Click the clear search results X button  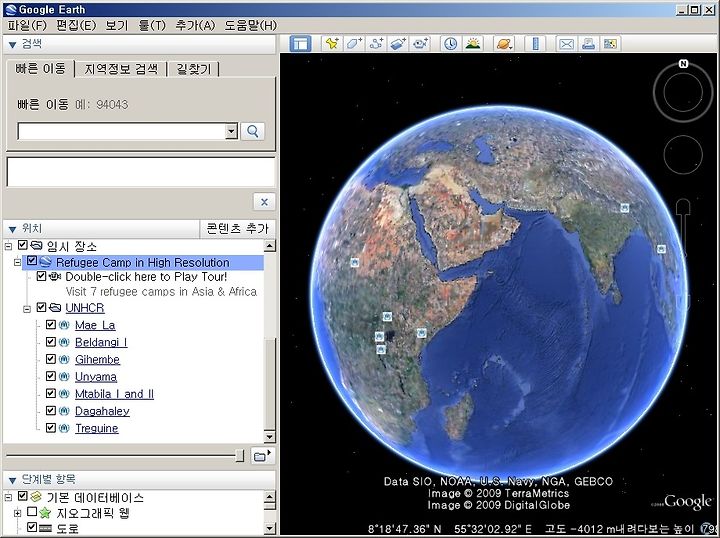point(264,202)
